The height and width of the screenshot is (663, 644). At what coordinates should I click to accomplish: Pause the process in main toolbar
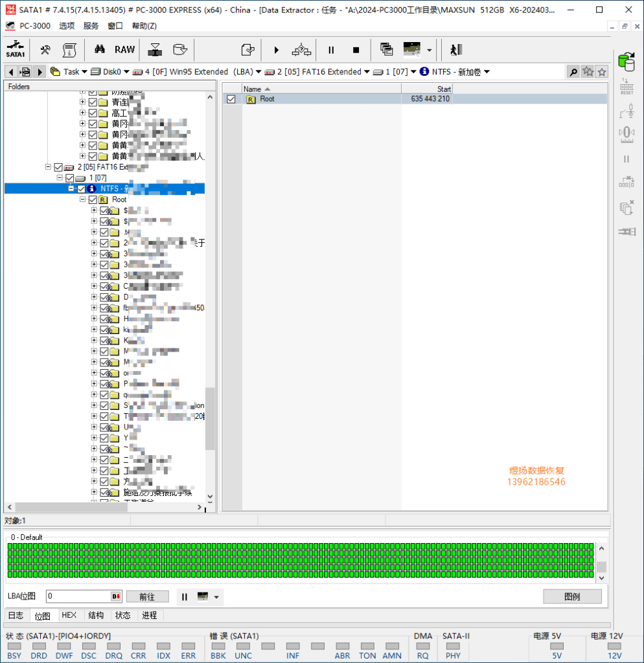pyautogui.click(x=331, y=51)
